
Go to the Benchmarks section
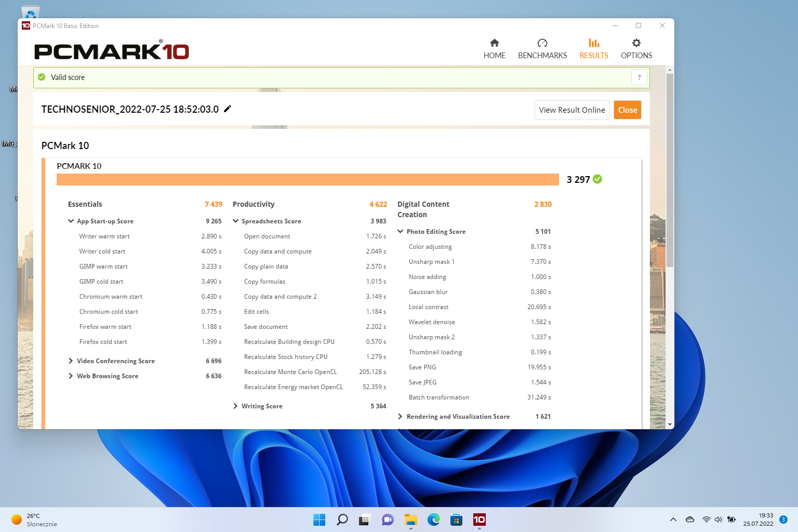[542, 49]
